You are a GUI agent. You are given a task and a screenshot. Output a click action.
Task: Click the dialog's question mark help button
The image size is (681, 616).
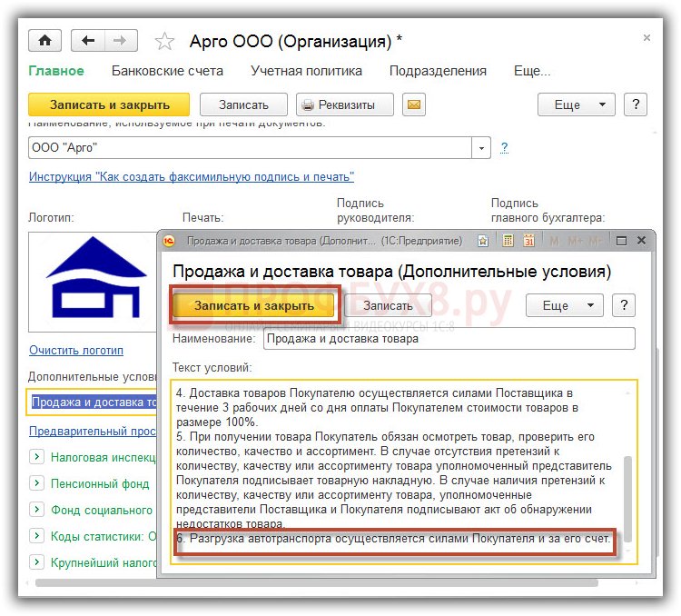(624, 306)
